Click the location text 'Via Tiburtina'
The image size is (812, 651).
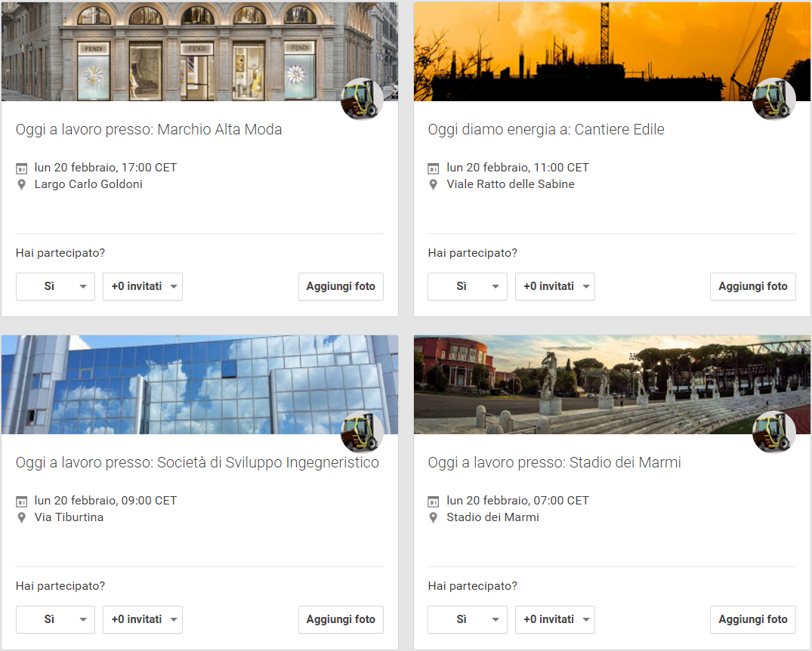coord(69,517)
